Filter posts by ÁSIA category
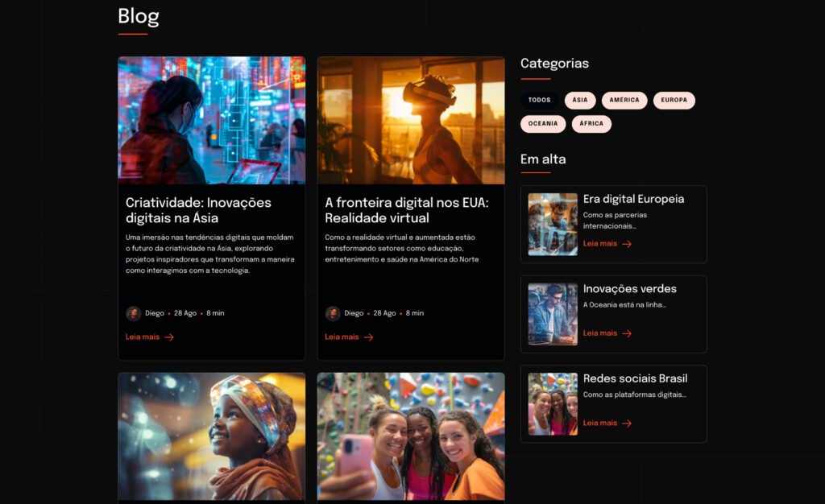Screen dimensions: 825x504 580,100
